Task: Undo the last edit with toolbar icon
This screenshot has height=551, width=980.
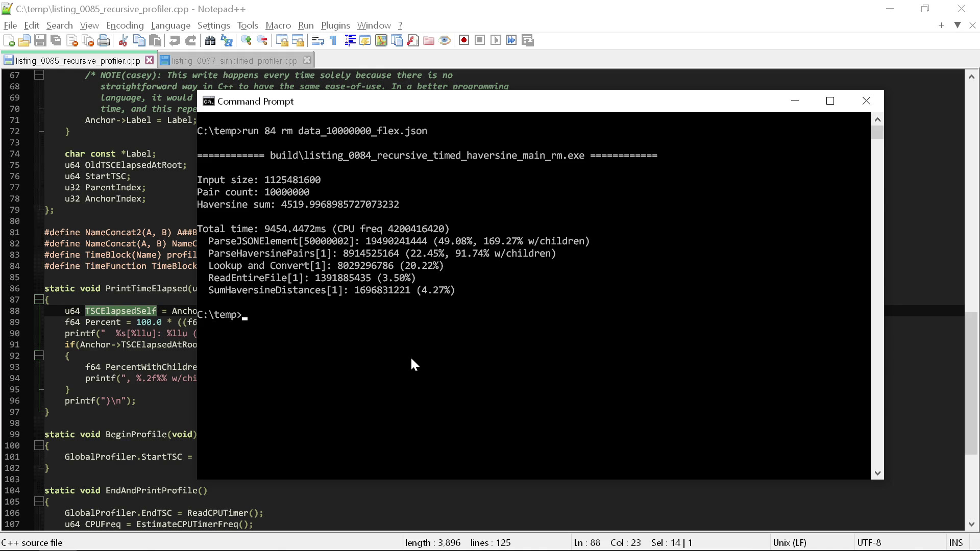Action: (x=175, y=40)
